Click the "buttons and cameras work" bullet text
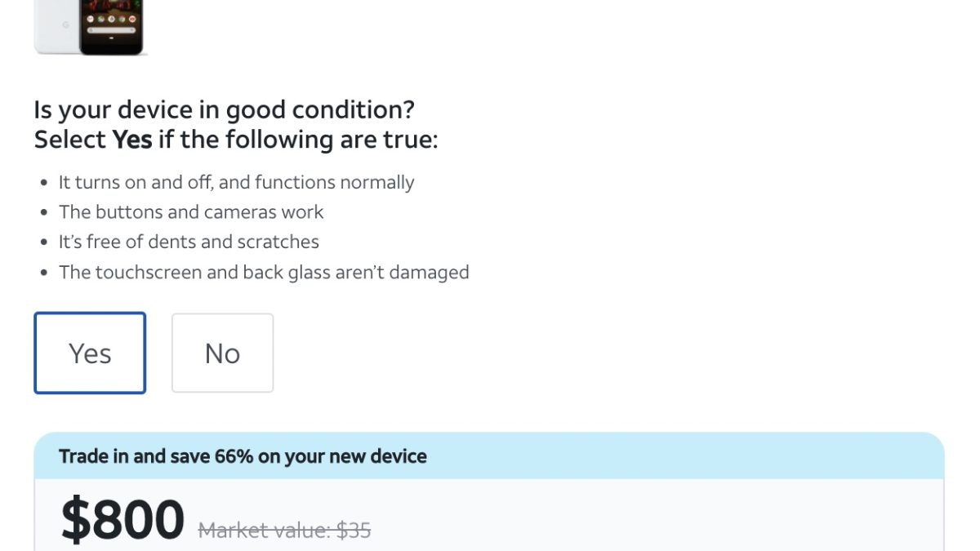The width and height of the screenshot is (980, 551). click(191, 212)
